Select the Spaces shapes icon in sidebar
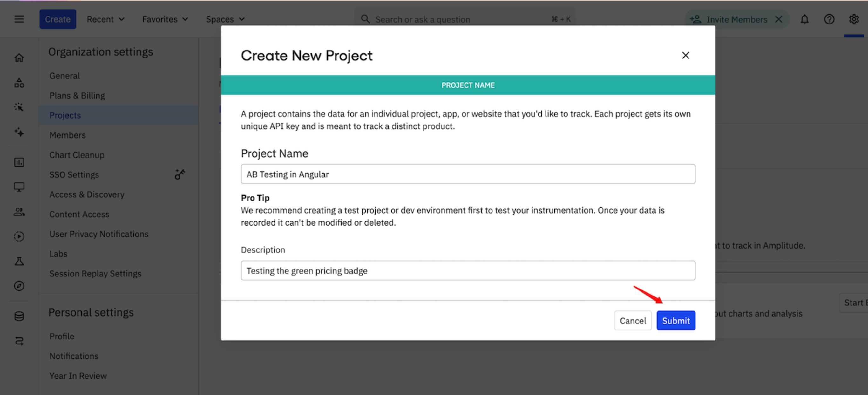868x395 pixels. click(19, 83)
